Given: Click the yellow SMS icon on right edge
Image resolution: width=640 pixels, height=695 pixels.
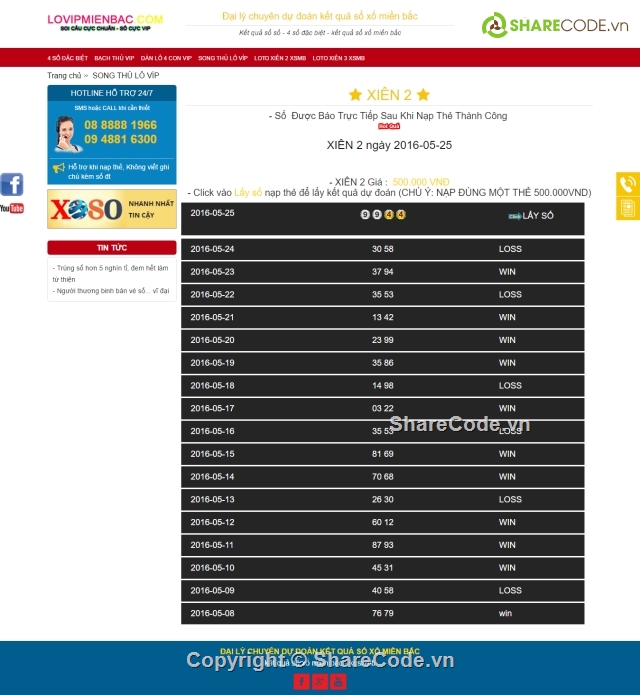Looking at the screenshot, I should coord(627,208).
